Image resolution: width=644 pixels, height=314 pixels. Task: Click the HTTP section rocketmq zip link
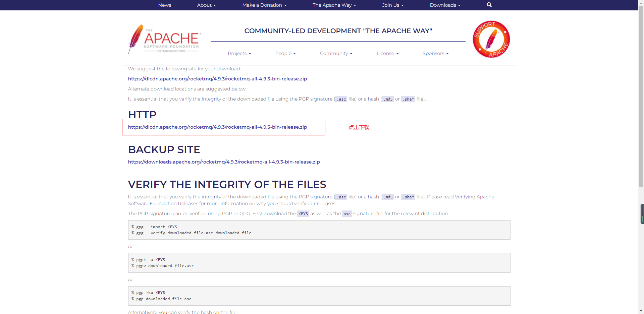[217, 127]
